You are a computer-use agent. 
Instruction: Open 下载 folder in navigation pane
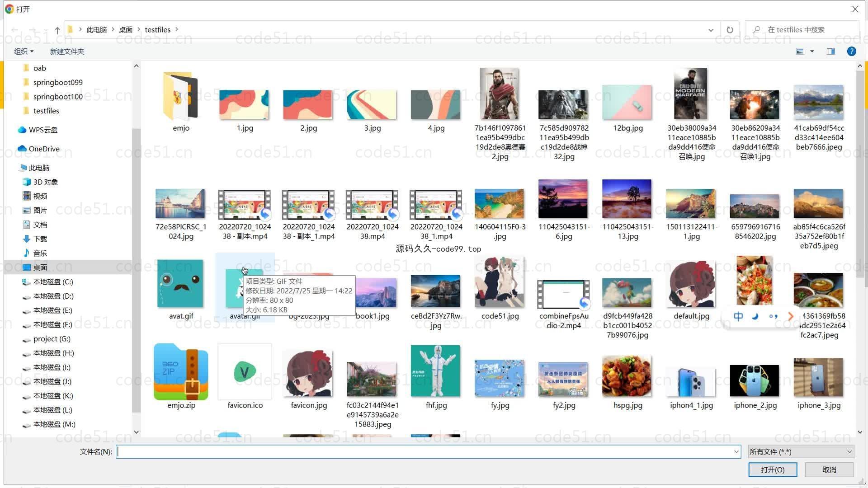(40, 239)
